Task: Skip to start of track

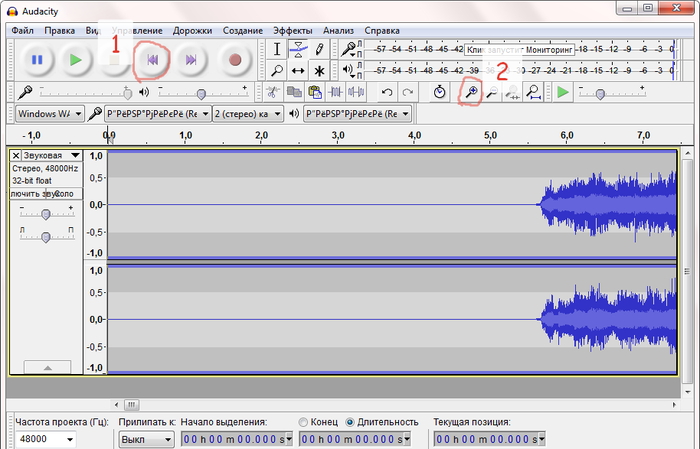Action: 152,60
